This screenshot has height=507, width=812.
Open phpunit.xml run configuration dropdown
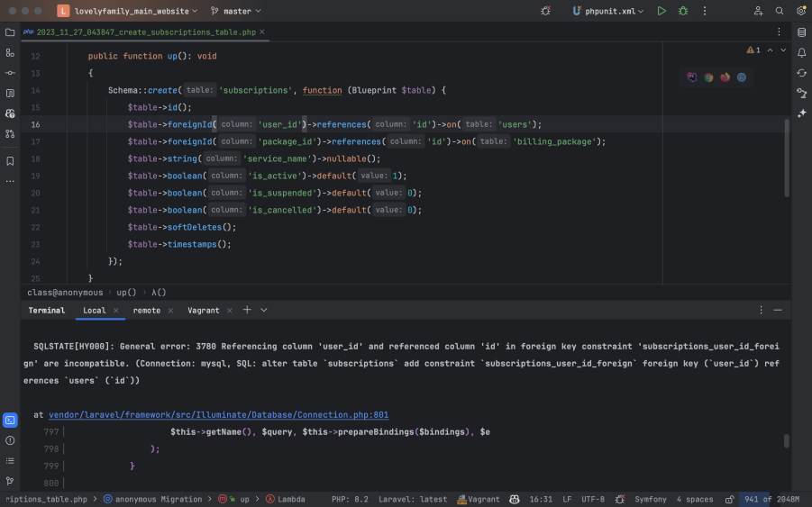pos(608,11)
